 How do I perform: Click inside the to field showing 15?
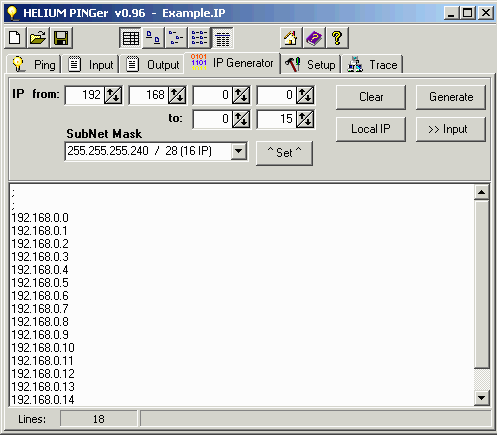pyautogui.click(x=277, y=119)
